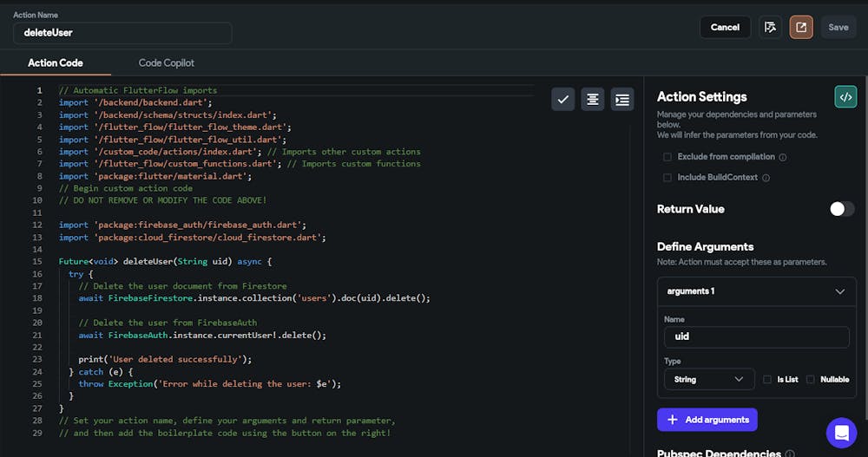
Task: Click the Action Name field containing deleteUser
Action: pyautogui.click(x=122, y=33)
